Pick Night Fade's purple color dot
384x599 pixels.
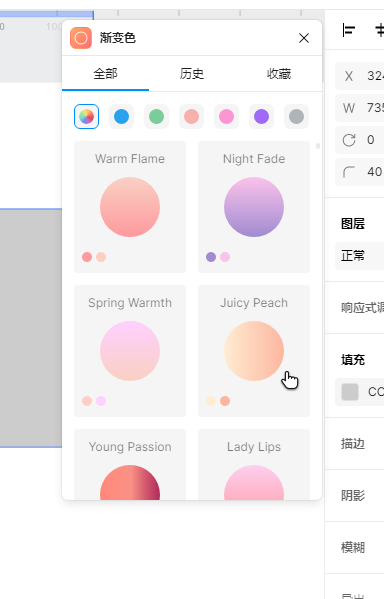click(211, 257)
